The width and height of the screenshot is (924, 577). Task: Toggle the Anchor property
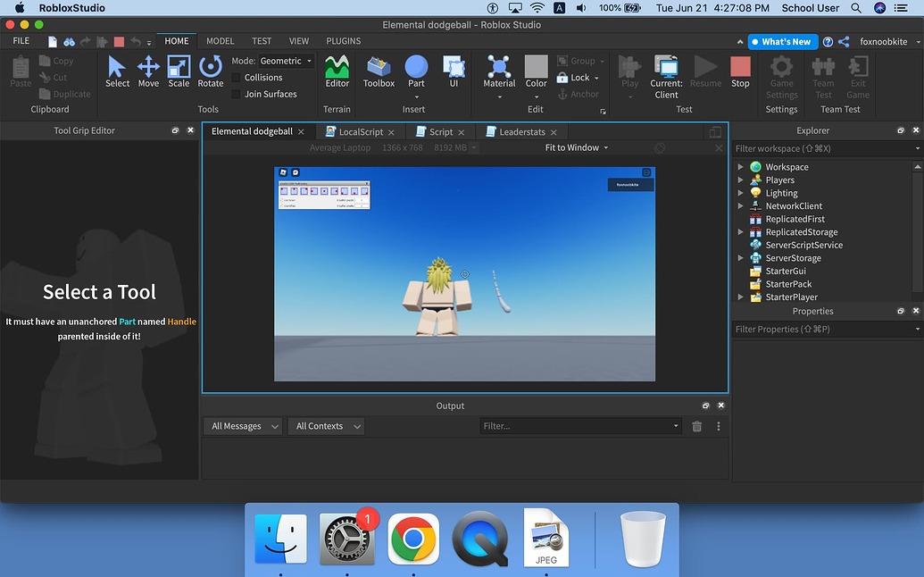pyautogui.click(x=578, y=93)
